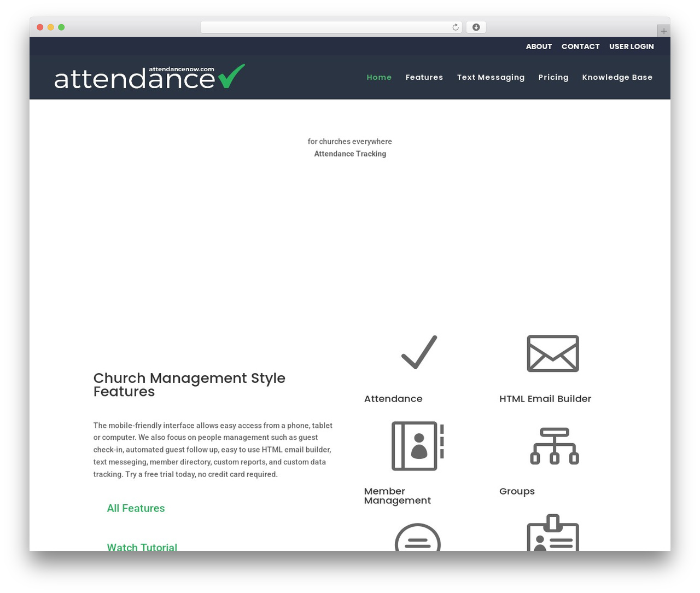
Task: Click the Groups feature title
Action: click(517, 491)
